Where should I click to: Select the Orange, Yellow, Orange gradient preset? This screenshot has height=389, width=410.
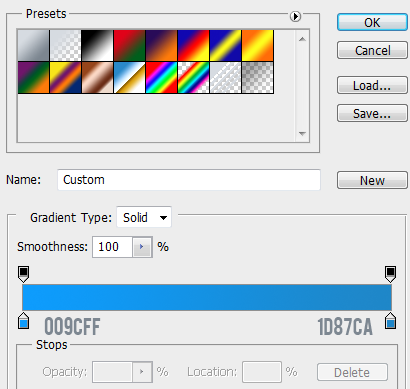tap(258, 45)
